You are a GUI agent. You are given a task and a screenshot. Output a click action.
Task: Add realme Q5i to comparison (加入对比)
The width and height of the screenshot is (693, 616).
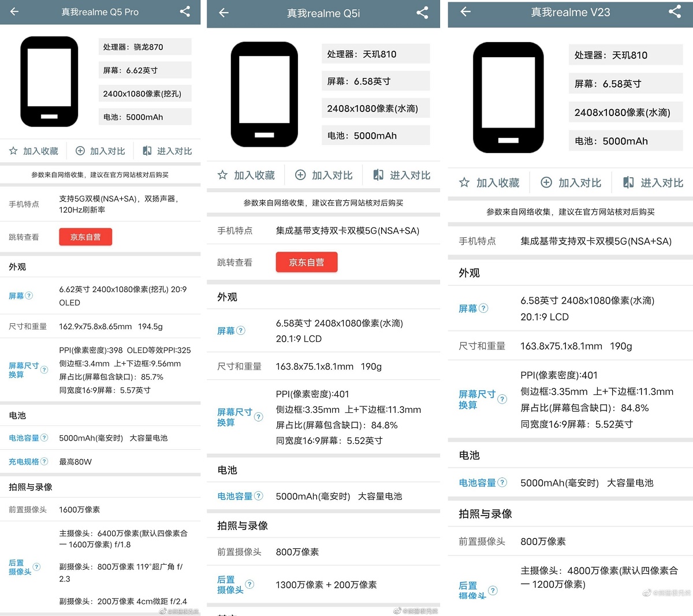323,175
